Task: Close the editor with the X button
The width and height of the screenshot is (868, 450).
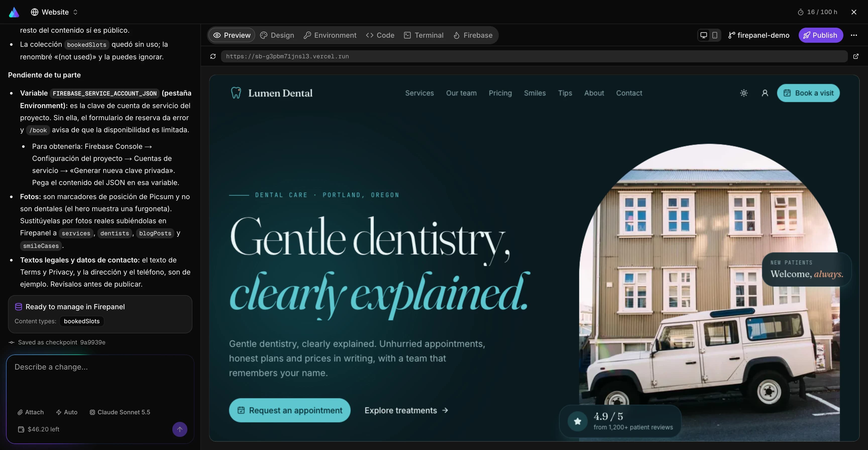Action: coord(854,12)
